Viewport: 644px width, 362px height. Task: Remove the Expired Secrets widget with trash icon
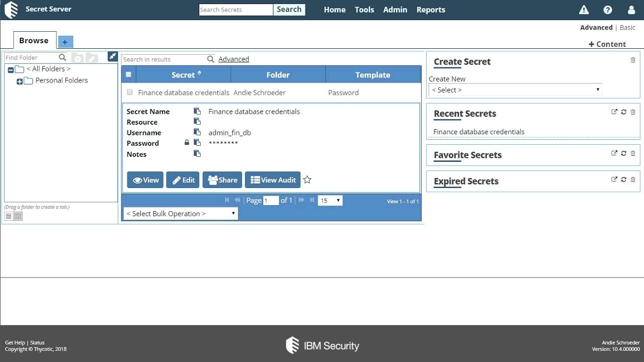point(633,179)
